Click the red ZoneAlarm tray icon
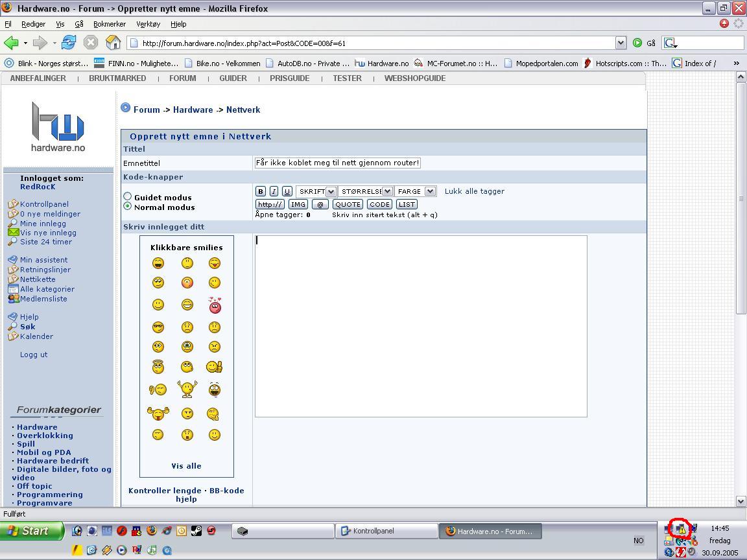Screen dimensions: 747x560 click(x=681, y=552)
